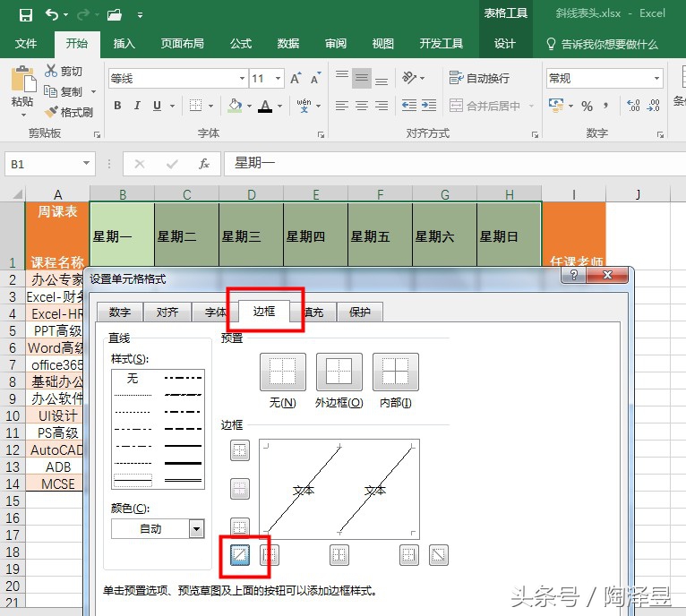Click the text Orientation icon
The image size is (686, 616).
pyautogui.click(x=409, y=78)
